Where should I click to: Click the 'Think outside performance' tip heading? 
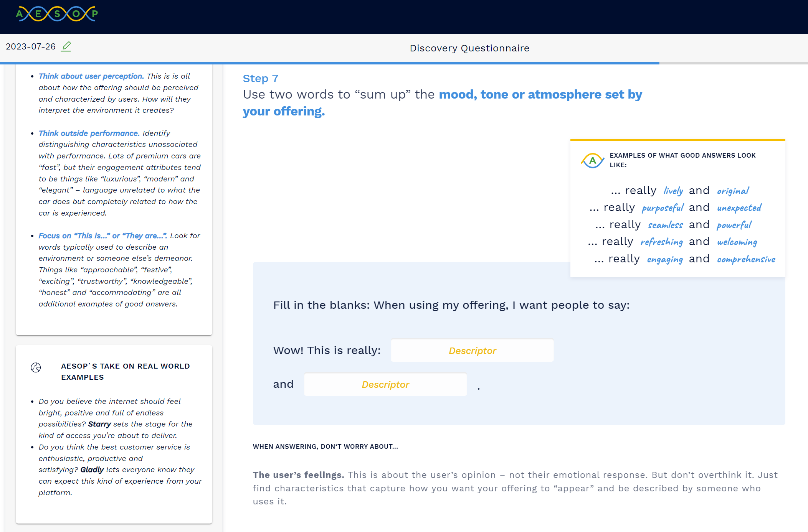89,133
